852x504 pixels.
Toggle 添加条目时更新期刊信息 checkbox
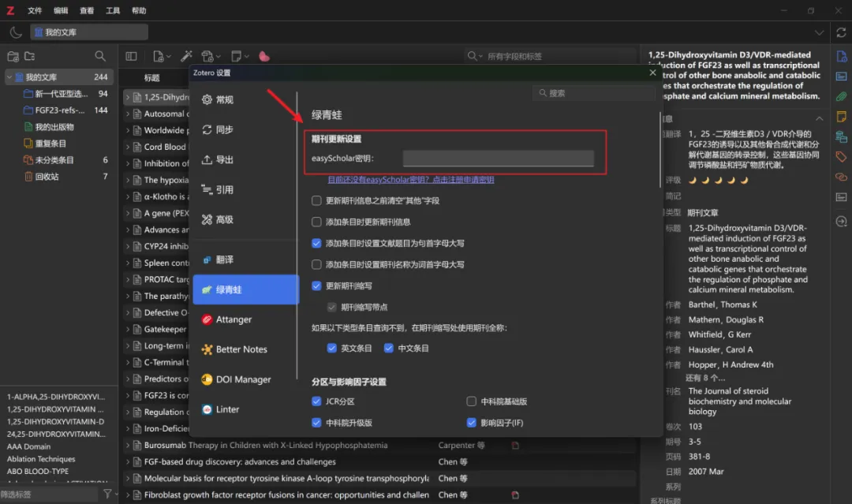(316, 222)
